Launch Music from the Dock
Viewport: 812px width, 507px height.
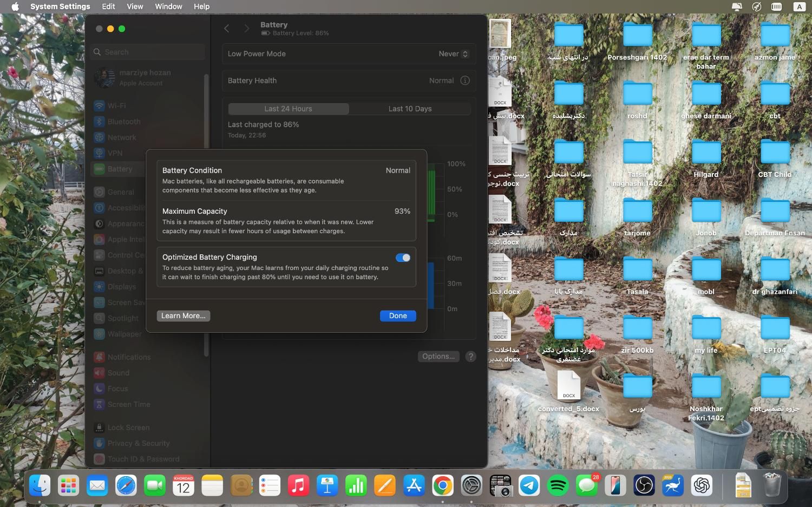[x=298, y=485]
